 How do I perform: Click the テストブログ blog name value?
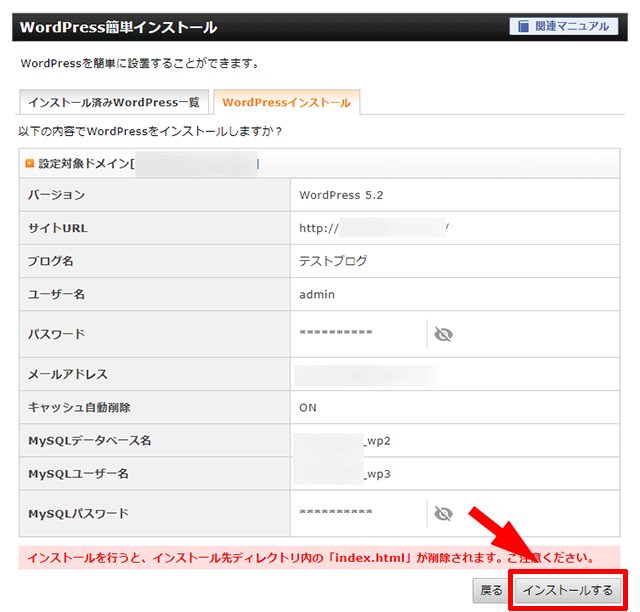tap(333, 261)
